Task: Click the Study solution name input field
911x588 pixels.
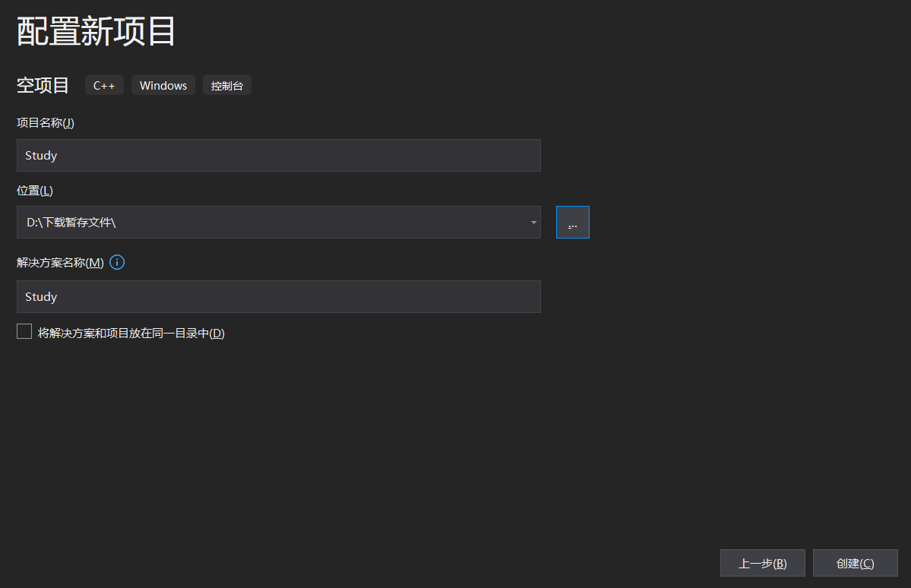Action: 278,296
